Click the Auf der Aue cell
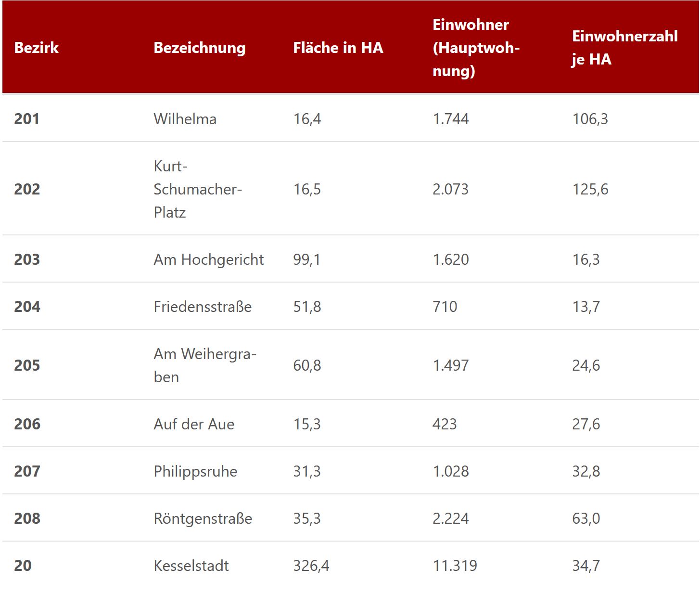This screenshot has width=700, height=595. click(x=194, y=424)
